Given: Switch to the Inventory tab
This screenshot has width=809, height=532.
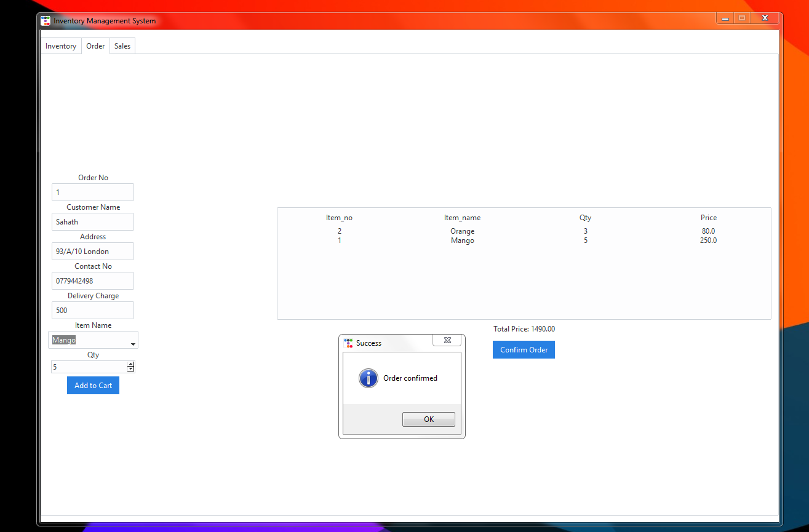Looking at the screenshot, I should point(61,46).
